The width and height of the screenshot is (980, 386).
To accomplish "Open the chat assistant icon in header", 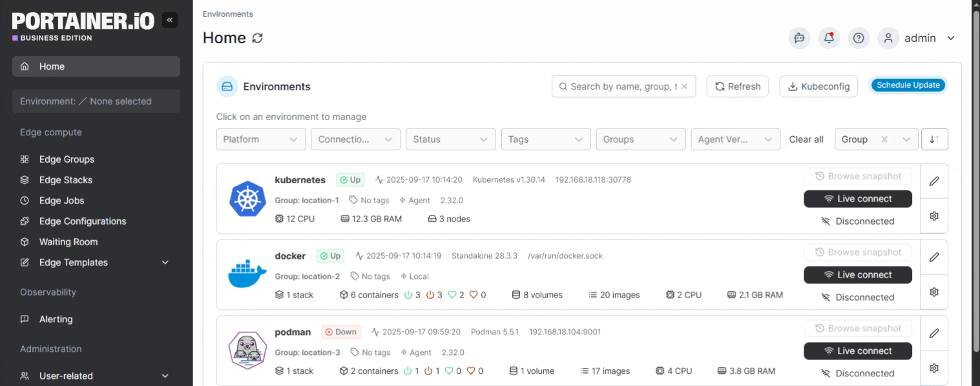I will tap(799, 38).
